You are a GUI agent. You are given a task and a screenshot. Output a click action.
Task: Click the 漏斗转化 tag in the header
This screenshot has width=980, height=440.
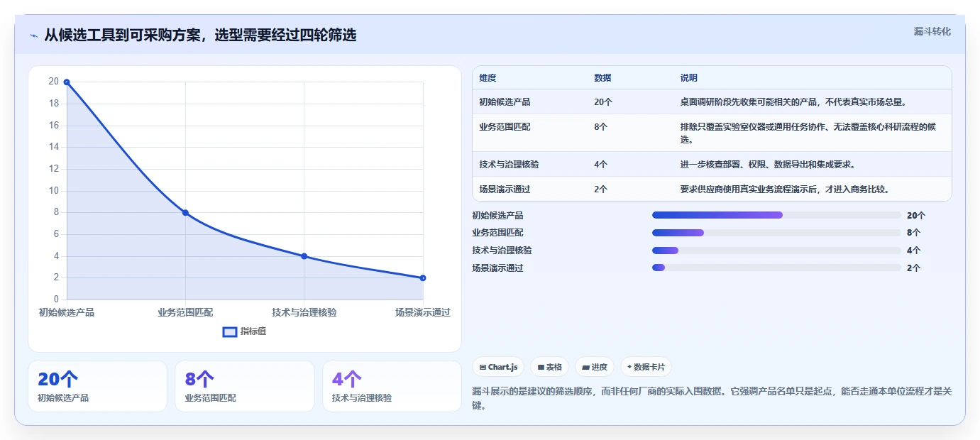click(x=932, y=31)
